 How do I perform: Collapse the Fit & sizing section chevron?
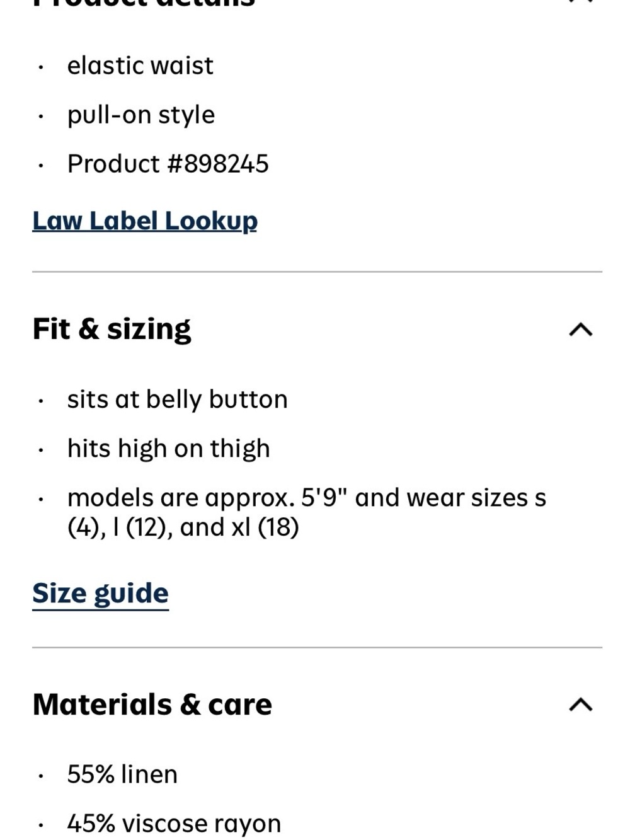click(580, 329)
